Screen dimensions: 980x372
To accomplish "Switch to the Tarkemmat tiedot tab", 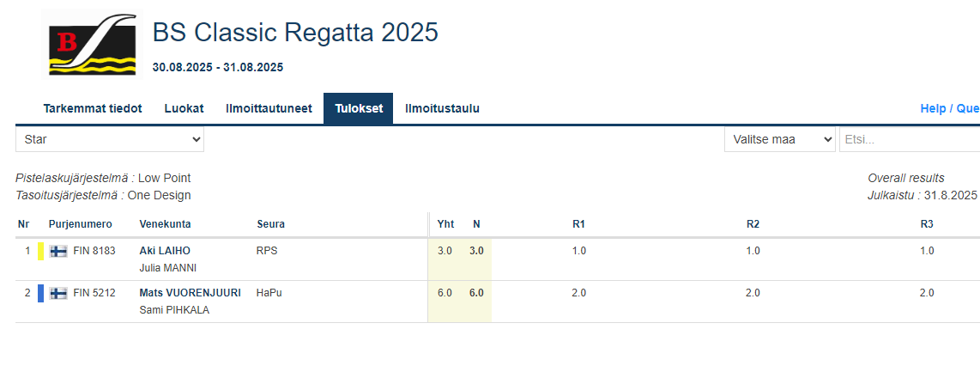I will [93, 109].
